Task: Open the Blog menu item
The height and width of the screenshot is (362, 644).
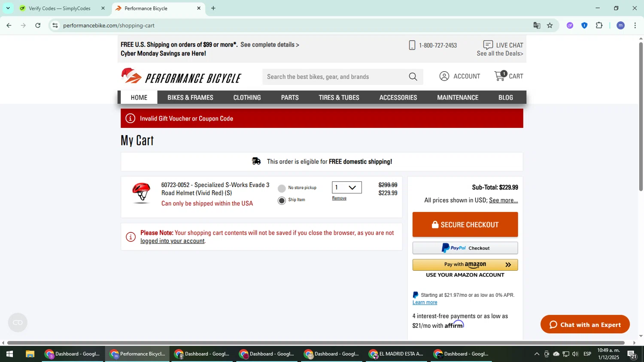Action: [506, 97]
